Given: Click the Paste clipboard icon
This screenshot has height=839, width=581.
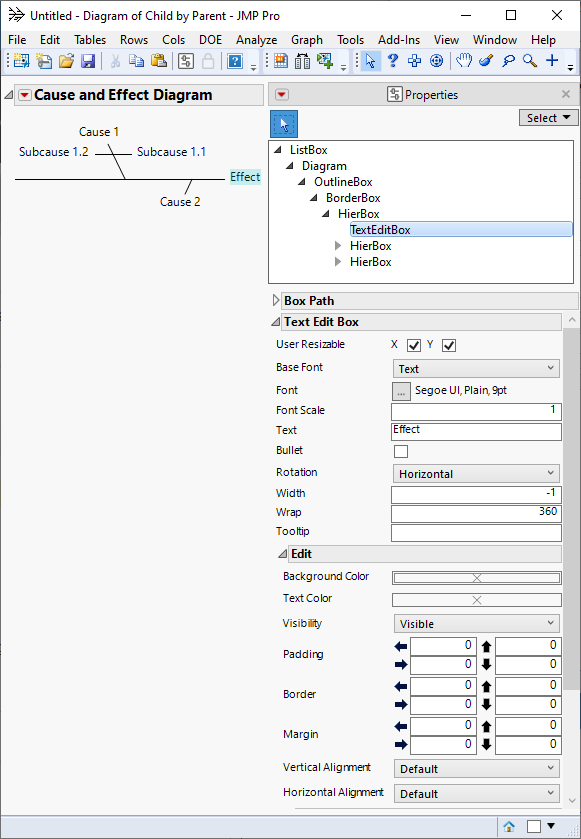Looking at the screenshot, I should point(158,61).
